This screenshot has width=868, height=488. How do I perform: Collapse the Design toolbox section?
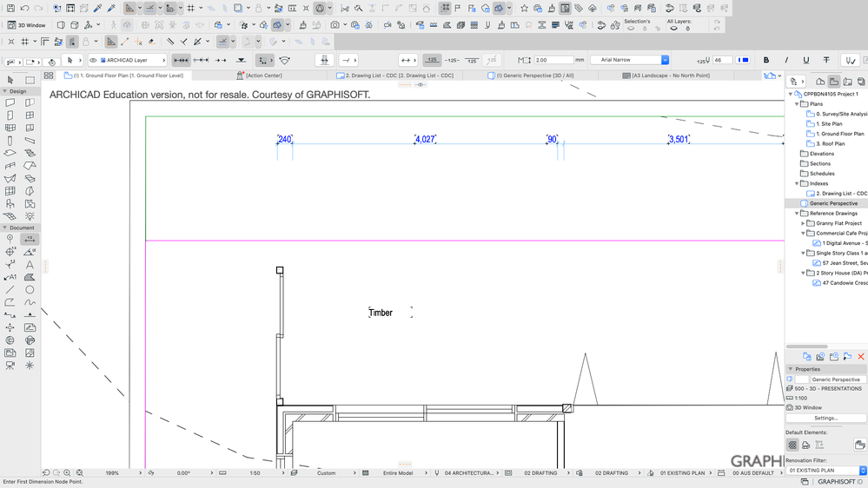(4, 91)
